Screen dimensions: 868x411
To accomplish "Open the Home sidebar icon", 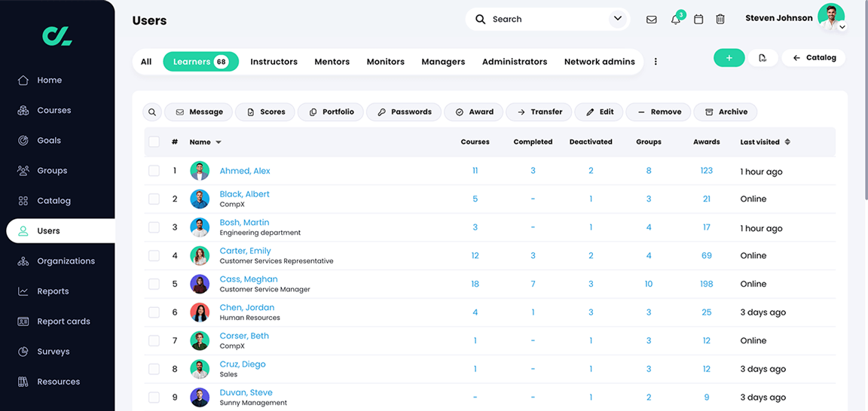I will point(23,81).
